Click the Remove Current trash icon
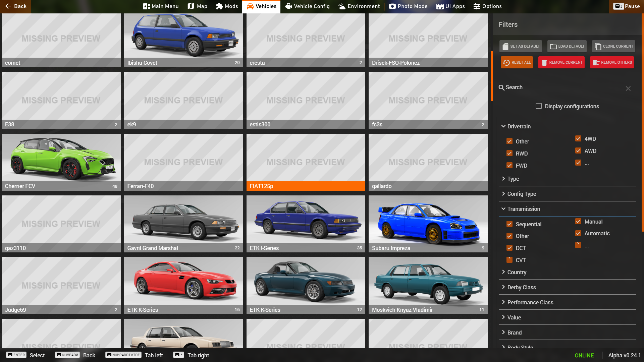This screenshot has width=644, height=362. point(544,62)
